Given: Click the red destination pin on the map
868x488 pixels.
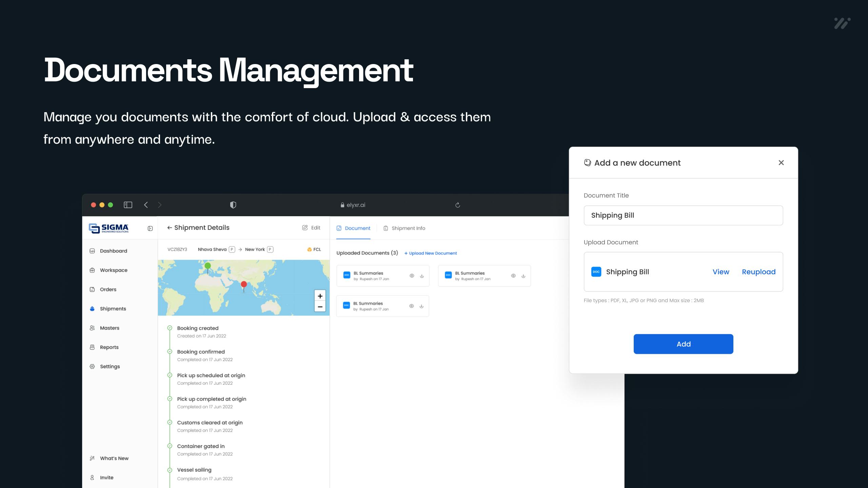Looking at the screenshot, I should [243, 284].
